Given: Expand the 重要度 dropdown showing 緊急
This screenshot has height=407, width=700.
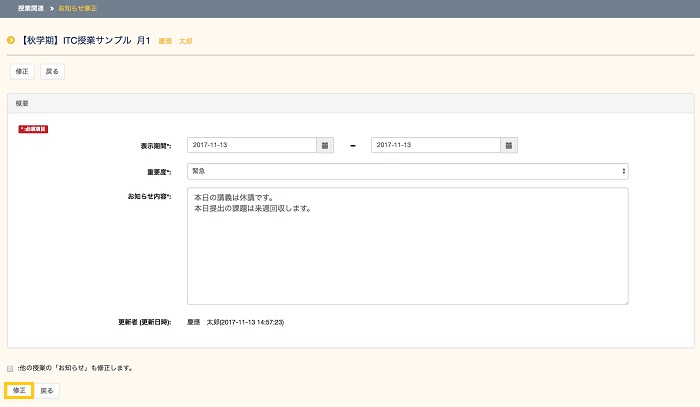Looking at the screenshot, I should pyautogui.click(x=407, y=171).
